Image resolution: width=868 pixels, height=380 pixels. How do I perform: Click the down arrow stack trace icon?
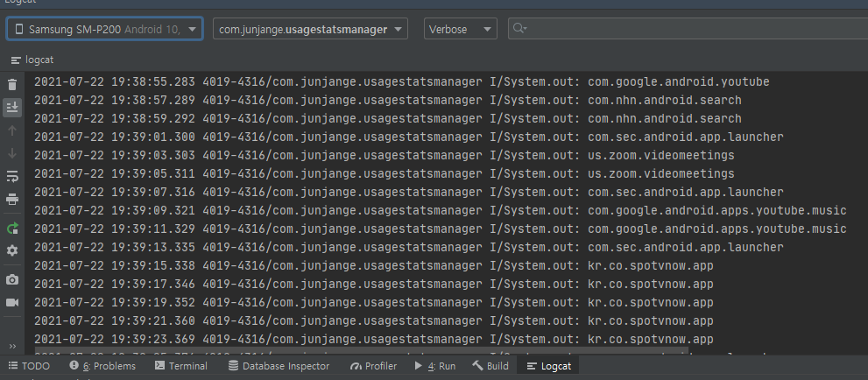[x=12, y=153]
